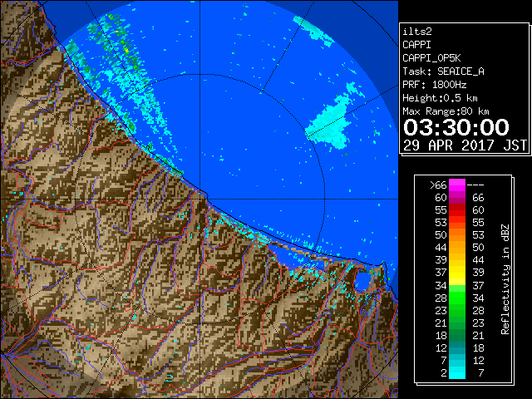
Task: Click the "---" legend upper-bound label
Action: 475,185
